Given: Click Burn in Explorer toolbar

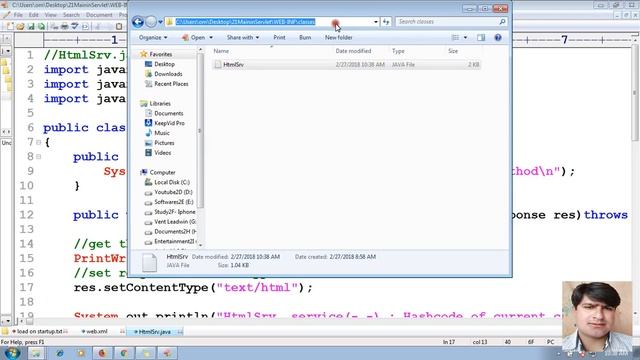Looking at the screenshot, I should point(305,38).
